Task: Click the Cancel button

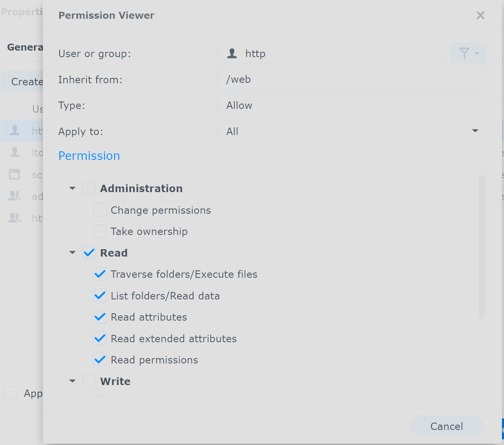Action: coord(447,426)
